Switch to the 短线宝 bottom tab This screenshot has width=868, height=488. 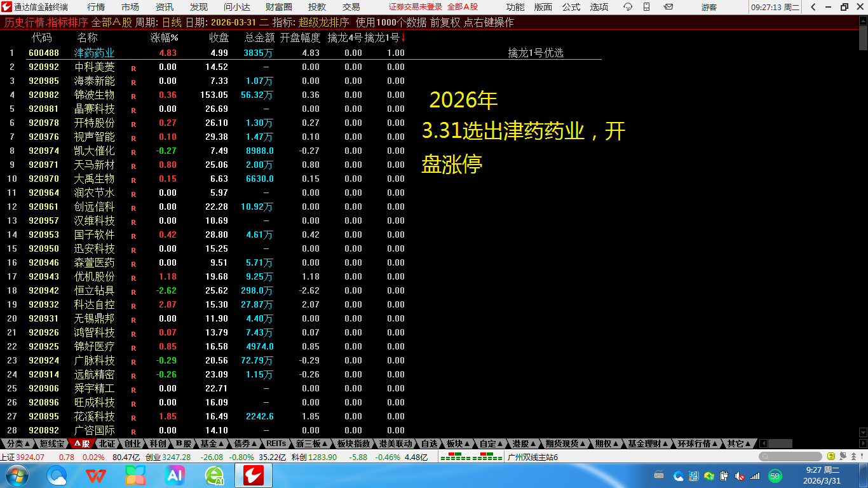point(51,444)
